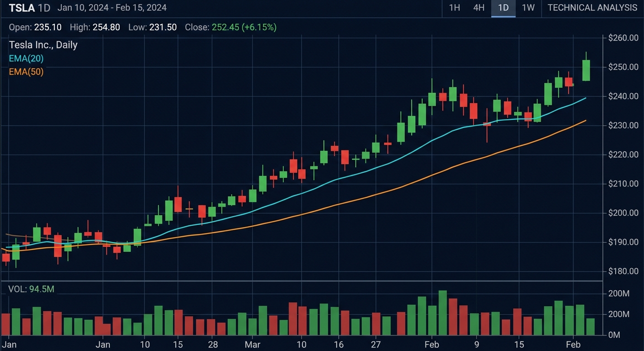Select the 1D timeframe tab
Viewport: 644px width, 351px height.
(x=503, y=8)
